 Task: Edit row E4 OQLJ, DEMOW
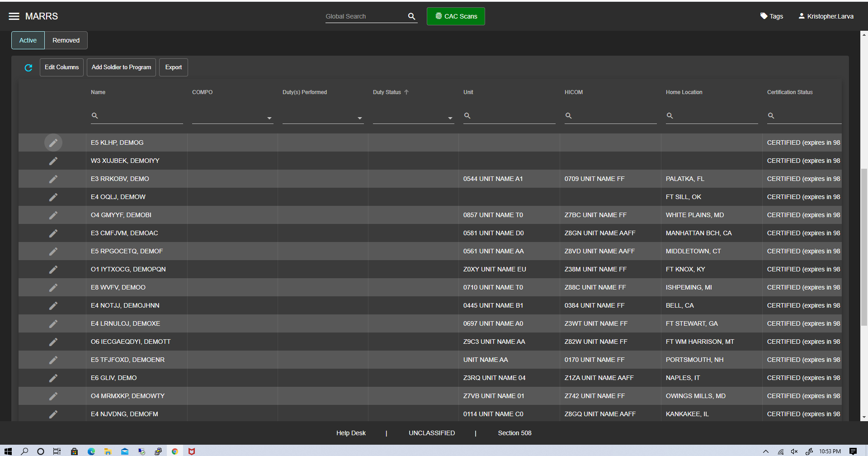point(53,197)
